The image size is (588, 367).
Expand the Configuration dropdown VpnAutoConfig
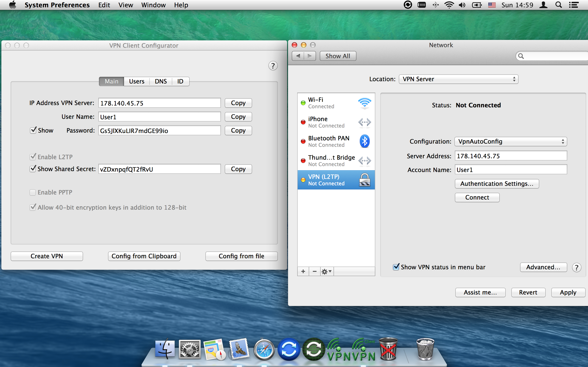click(511, 142)
